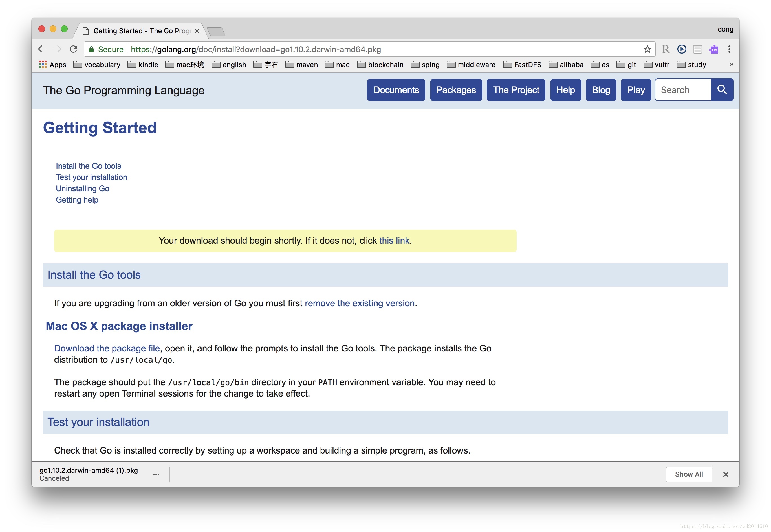Jump to Install the Go tools
771x532 pixels.
tap(88, 166)
